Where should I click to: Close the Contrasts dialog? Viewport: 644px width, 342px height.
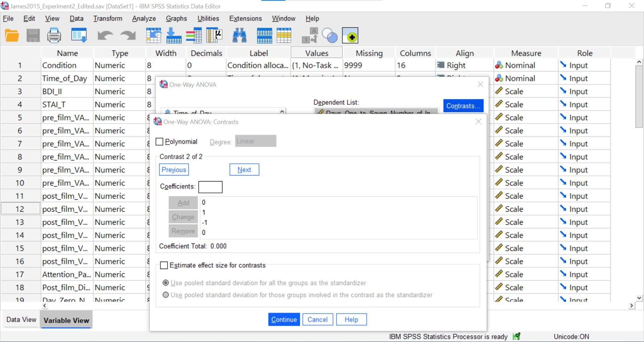point(479,122)
